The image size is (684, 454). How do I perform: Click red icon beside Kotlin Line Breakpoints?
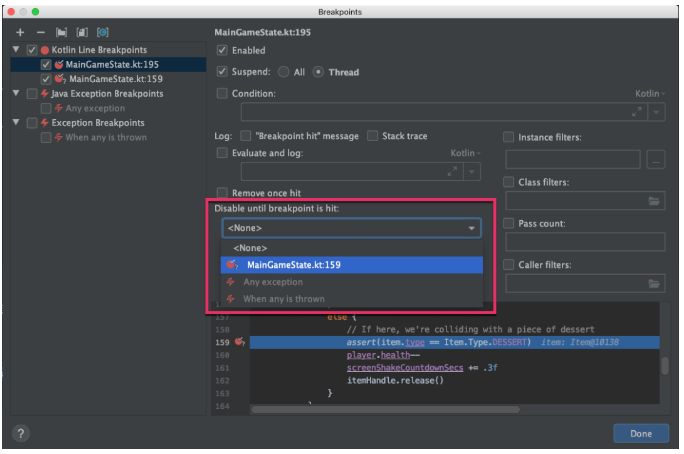coord(44,50)
